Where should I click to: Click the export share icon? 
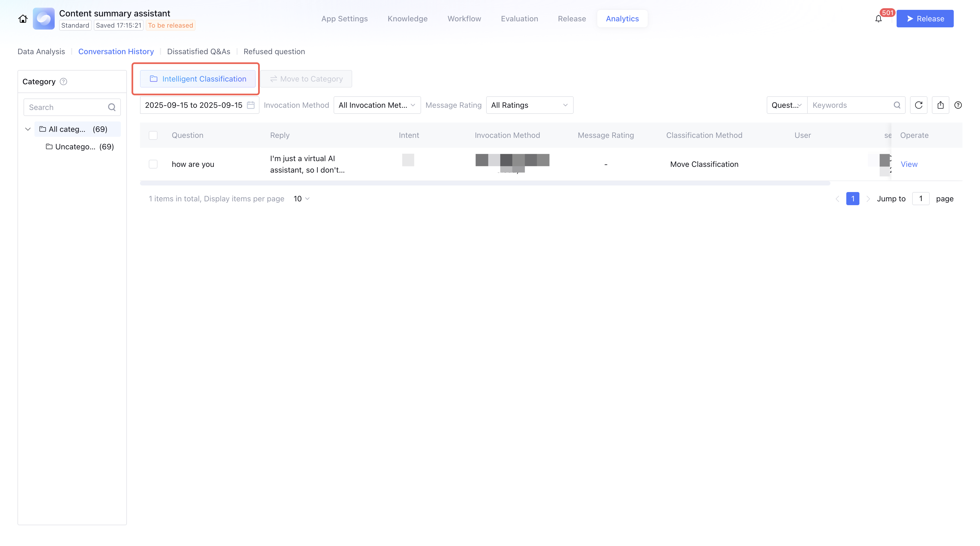pyautogui.click(x=940, y=105)
